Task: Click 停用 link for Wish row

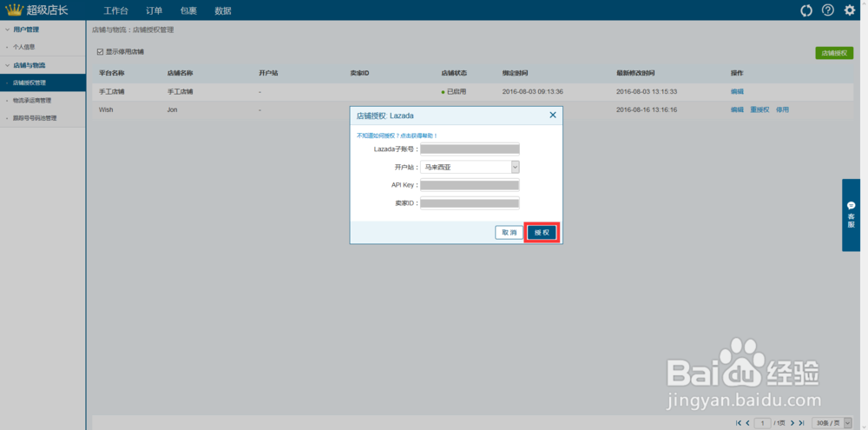Action: [782, 109]
